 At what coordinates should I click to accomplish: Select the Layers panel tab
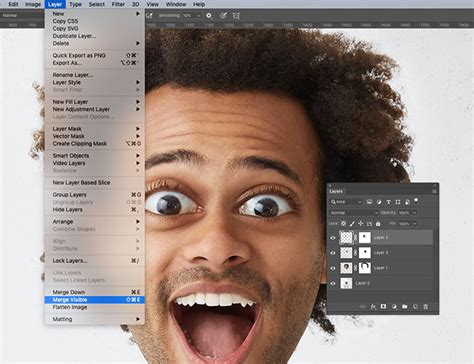tap(336, 191)
